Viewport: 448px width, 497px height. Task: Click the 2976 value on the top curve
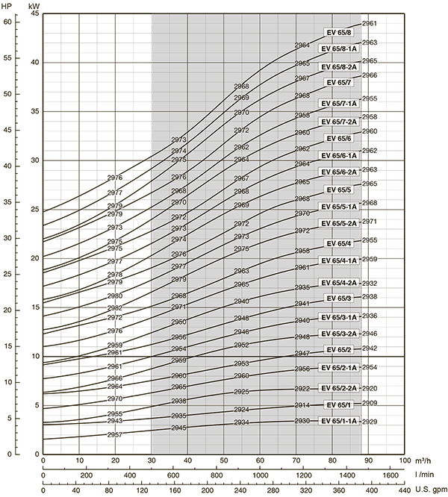115,178
